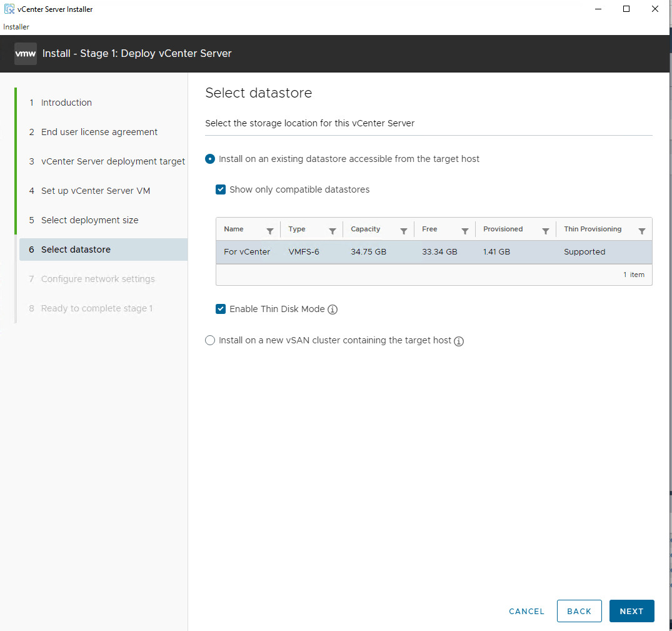The height and width of the screenshot is (631, 672).
Task: Open the Installer menu
Action: (x=16, y=26)
